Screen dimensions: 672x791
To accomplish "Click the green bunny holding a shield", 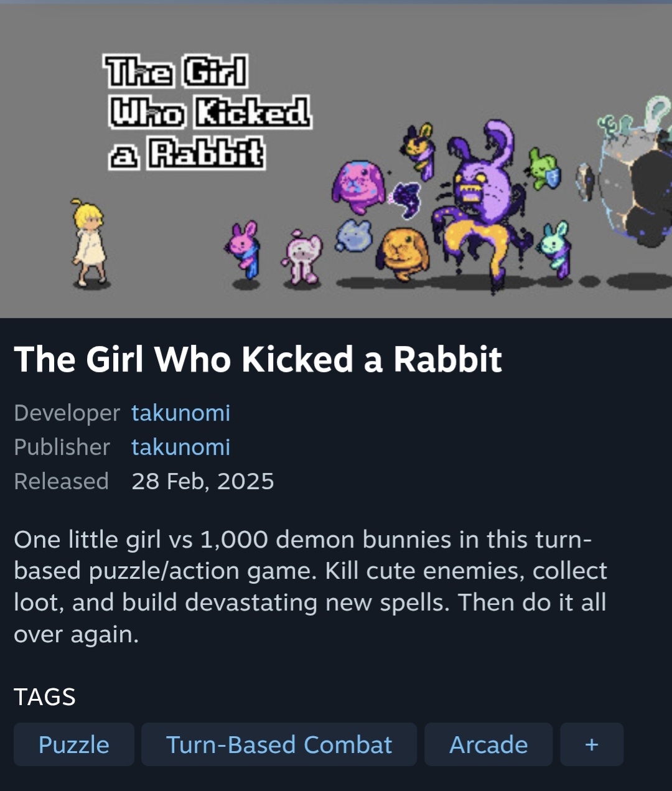I will [543, 168].
